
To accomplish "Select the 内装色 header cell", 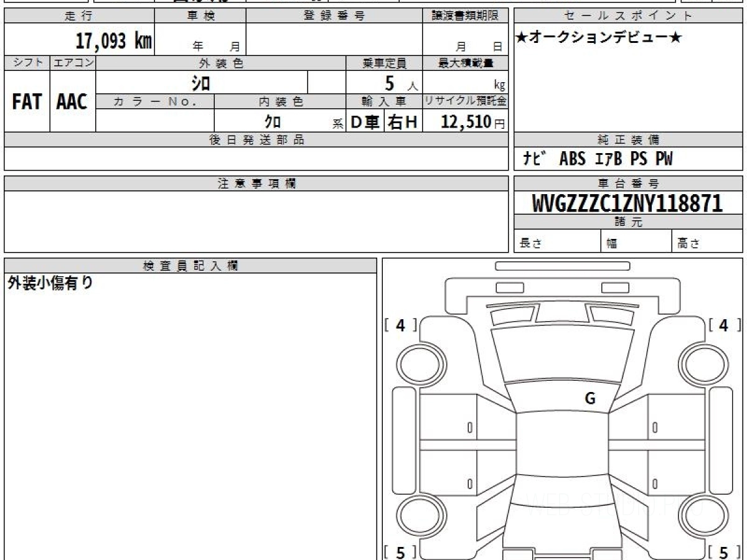I will click(280, 101).
